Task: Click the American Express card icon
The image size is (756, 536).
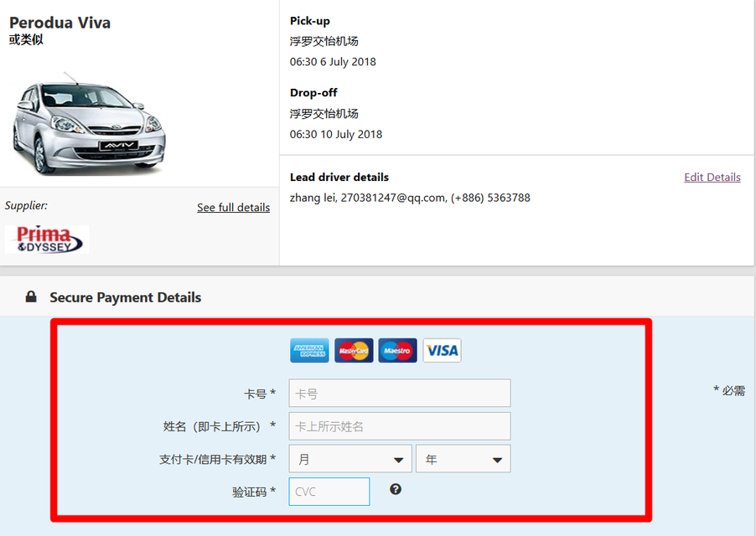Action: tap(309, 350)
